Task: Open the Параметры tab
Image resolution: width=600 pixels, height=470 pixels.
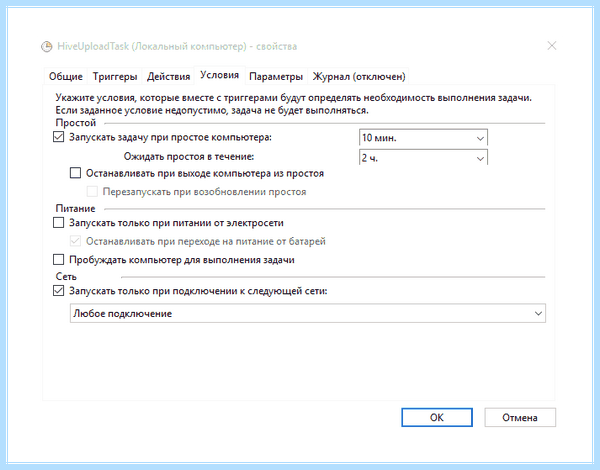Action: [x=276, y=77]
